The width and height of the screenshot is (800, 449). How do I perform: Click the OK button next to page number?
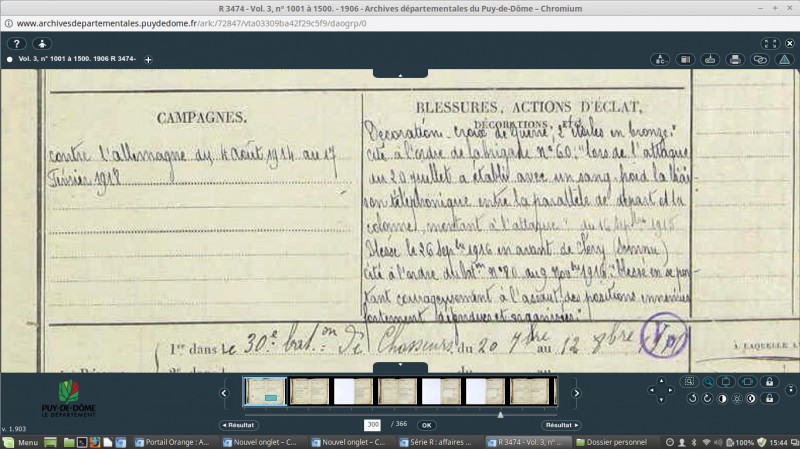(426, 425)
